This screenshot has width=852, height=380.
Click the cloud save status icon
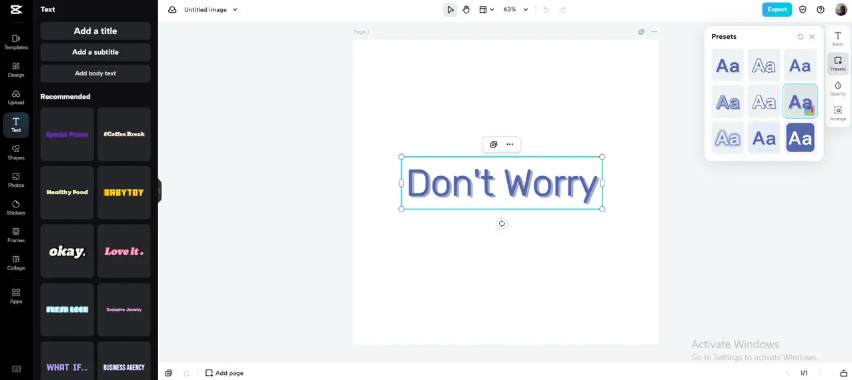point(172,9)
